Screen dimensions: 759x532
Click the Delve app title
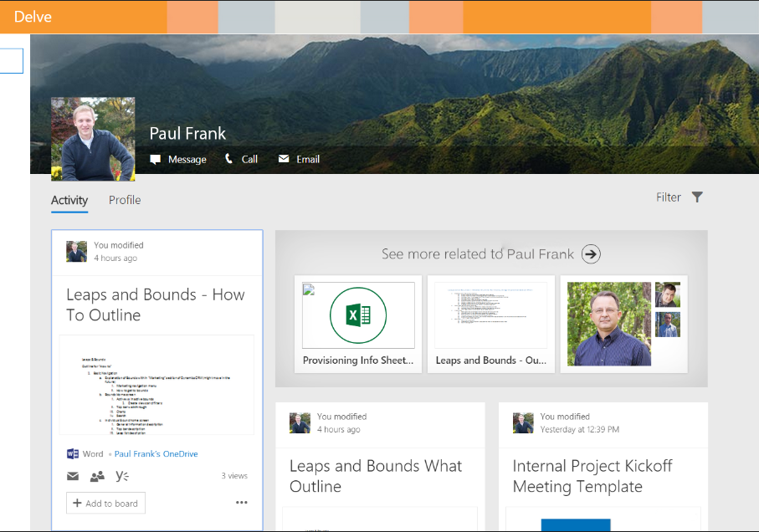tap(33, 17)
